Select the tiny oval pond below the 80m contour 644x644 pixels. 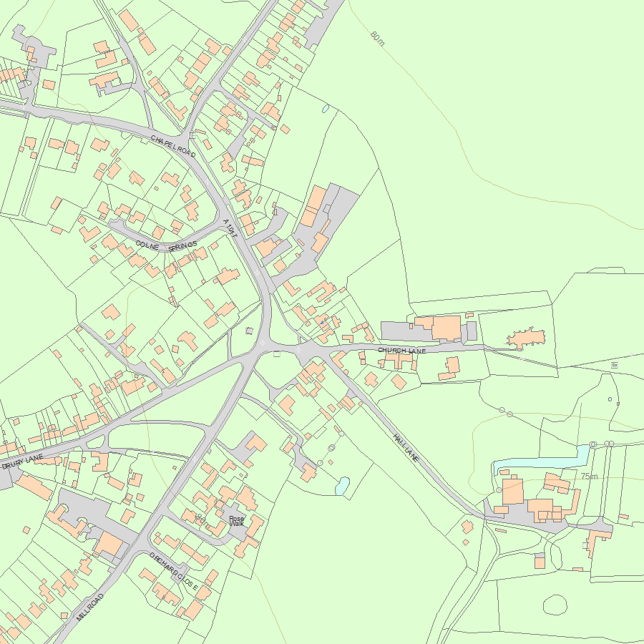coord(326,109)
